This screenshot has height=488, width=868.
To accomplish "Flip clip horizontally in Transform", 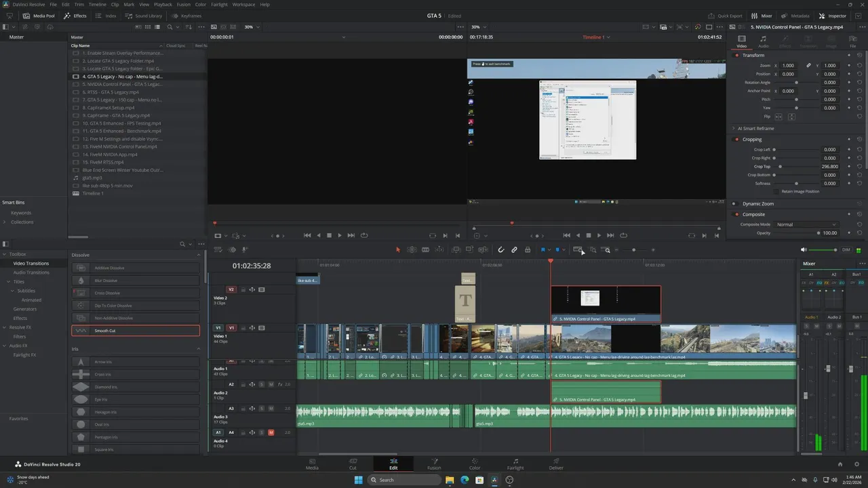I will 778,117.
